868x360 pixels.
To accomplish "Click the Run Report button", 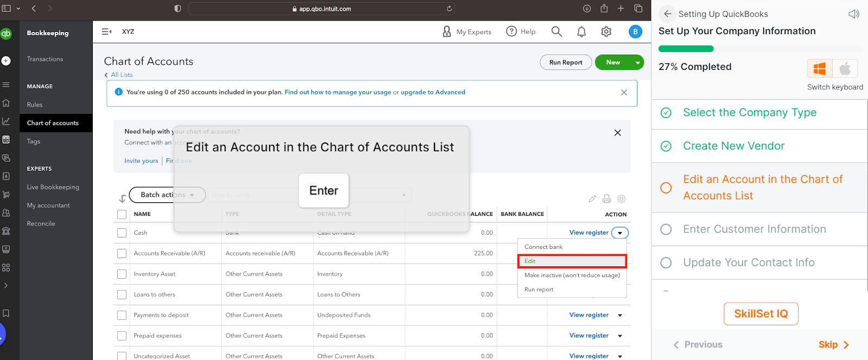I will pos(566,62).
